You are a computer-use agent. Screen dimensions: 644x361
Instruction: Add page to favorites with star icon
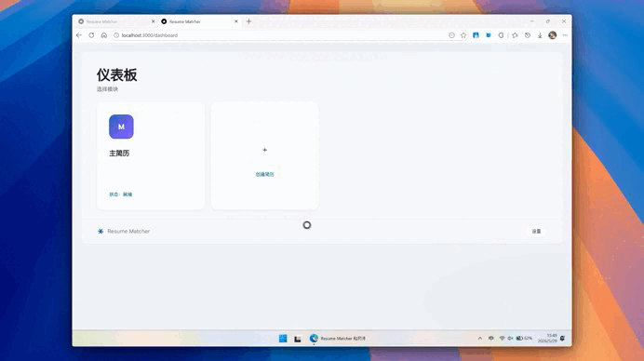coord(463,35)
